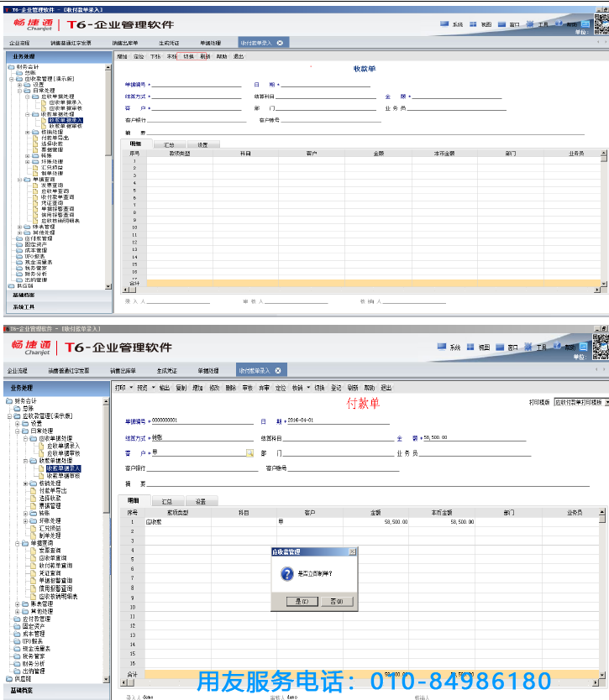Switch to 设置 tab in lower window grid
Screen dimensions: 609x700
coord(201,501)
